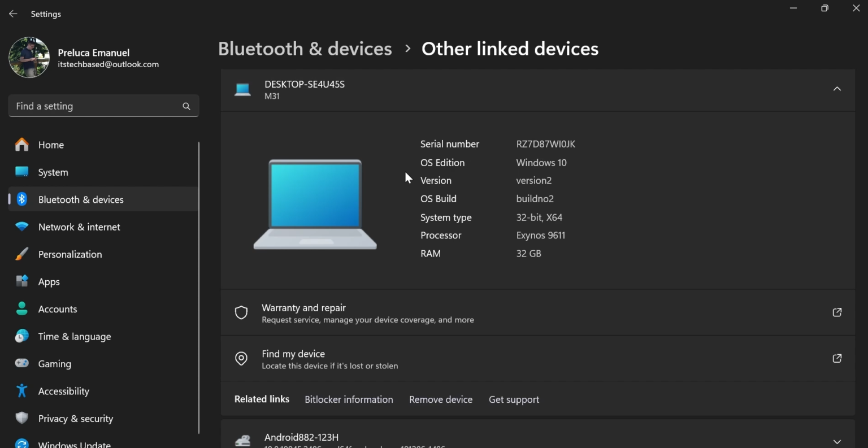The image size is (868, 448).
Task: Open the Apps settings page
Action: click(x=103, y=282)
